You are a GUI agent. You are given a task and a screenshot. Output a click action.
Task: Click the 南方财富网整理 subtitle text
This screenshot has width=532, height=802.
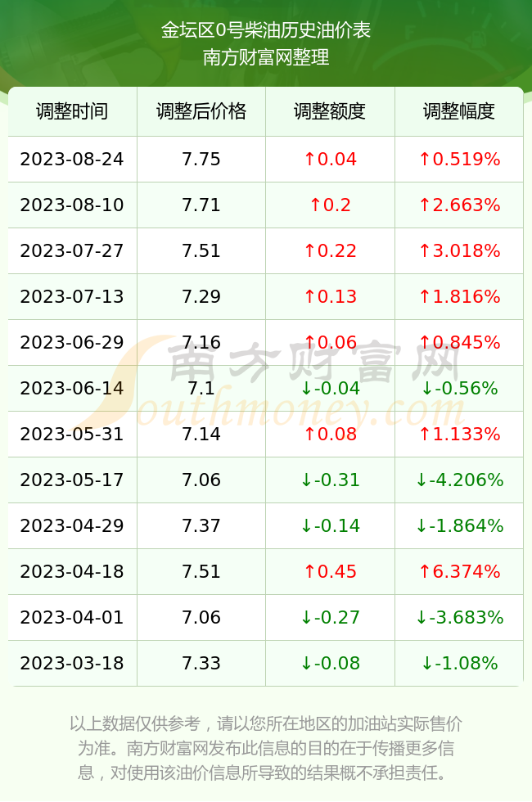[266, 56]
